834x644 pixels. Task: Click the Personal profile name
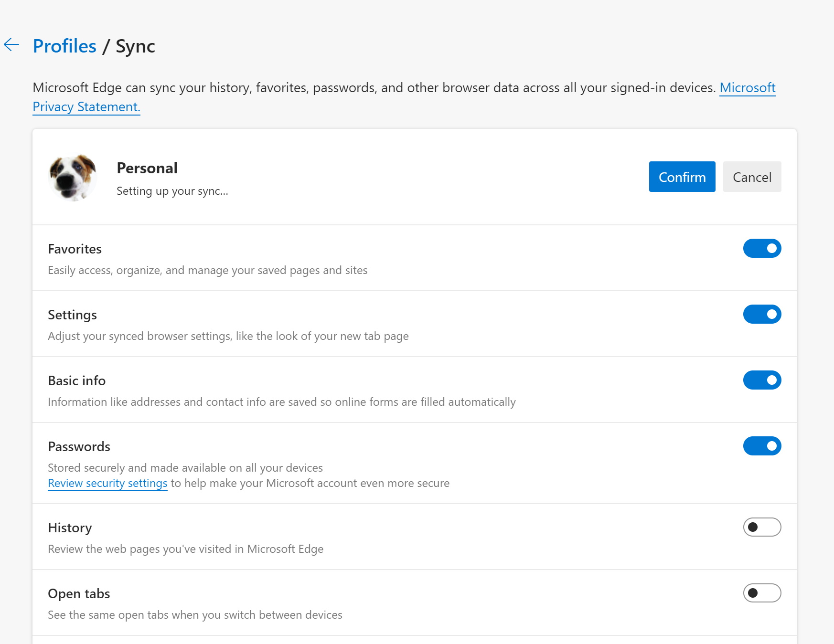(x=147, y=168)
